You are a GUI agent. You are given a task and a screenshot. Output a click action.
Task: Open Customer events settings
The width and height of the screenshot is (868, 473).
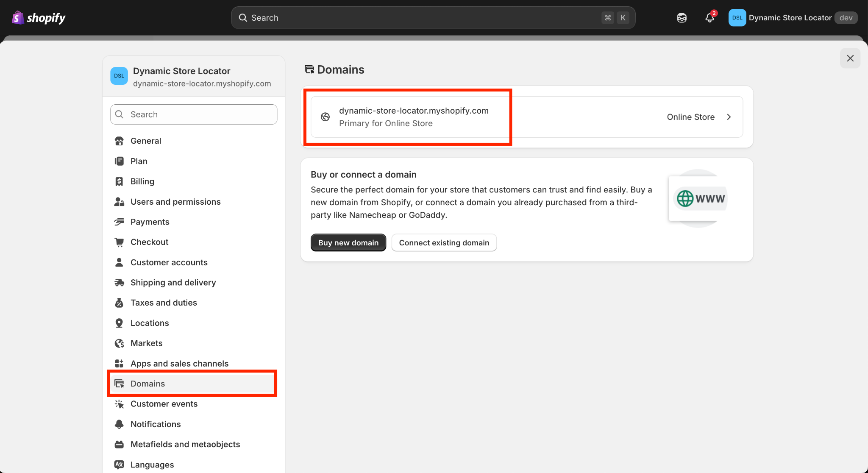[x=193, y=404]
